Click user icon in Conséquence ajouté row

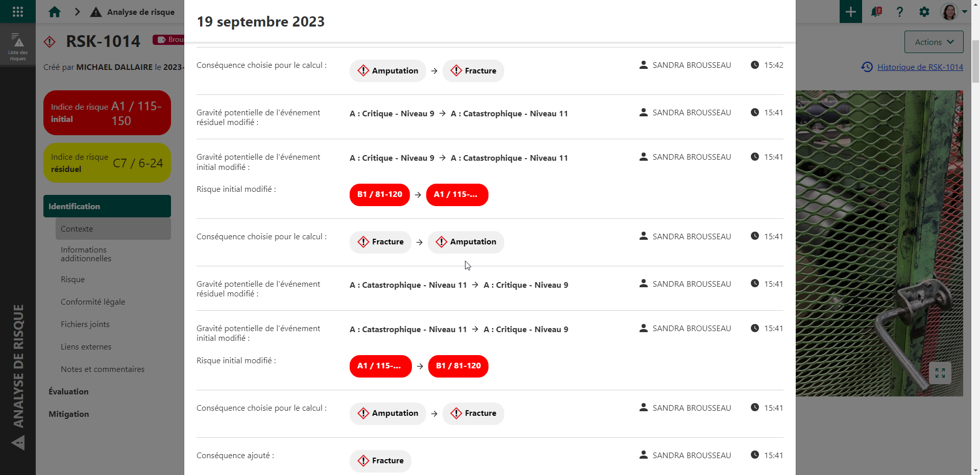pos(644,455)
